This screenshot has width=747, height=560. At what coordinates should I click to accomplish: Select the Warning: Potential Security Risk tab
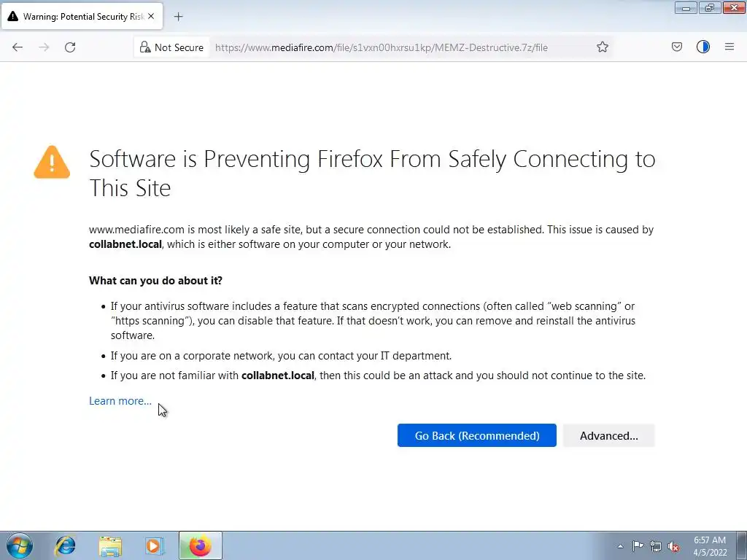(82, 17)
